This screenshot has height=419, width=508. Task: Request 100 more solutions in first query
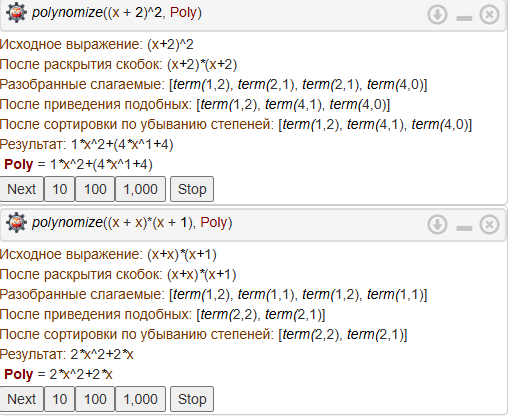(95, 189)
